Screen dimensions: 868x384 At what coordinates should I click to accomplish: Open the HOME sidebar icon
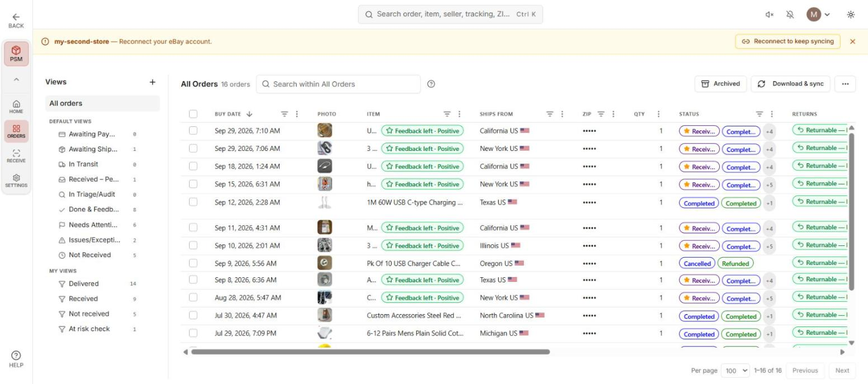coord(16,107)
